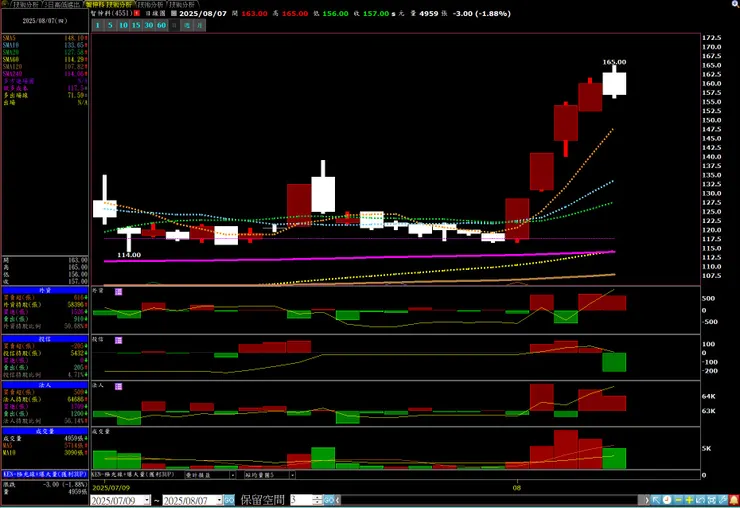Click the blue 外資 panel header

tap(45, 290)
